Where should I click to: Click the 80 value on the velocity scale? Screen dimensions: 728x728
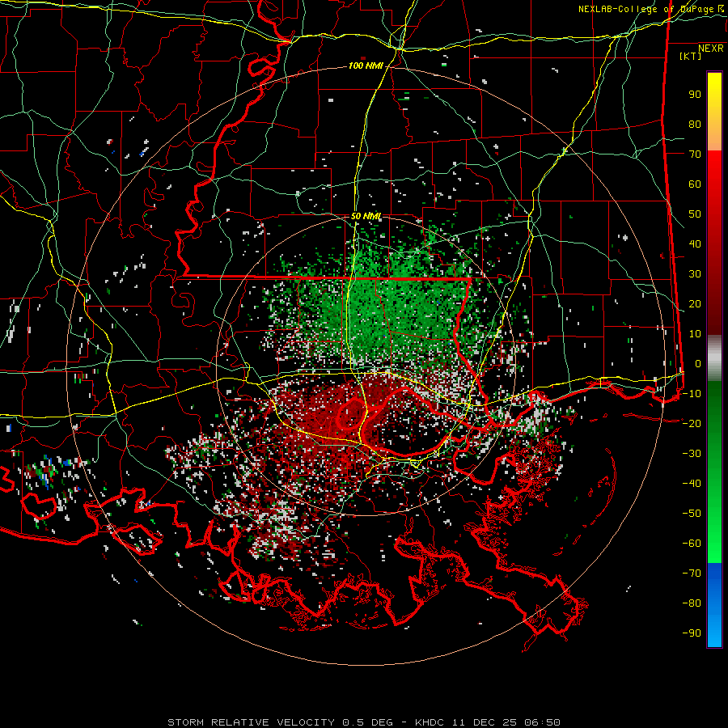pos(695,125)
